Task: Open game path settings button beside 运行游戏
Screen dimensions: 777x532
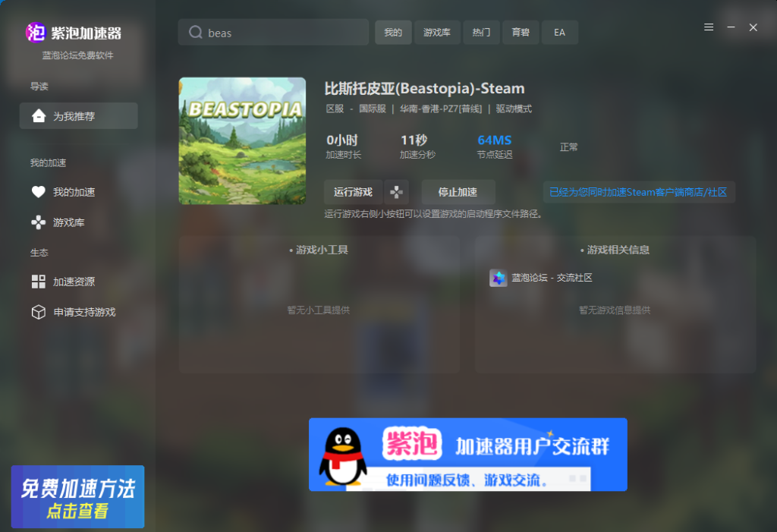Action: click(396, 192)
